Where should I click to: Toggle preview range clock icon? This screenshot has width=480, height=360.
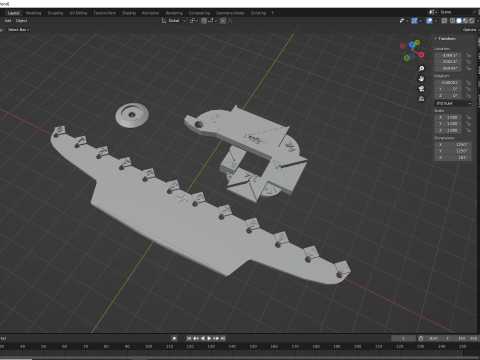click(421, 338)
